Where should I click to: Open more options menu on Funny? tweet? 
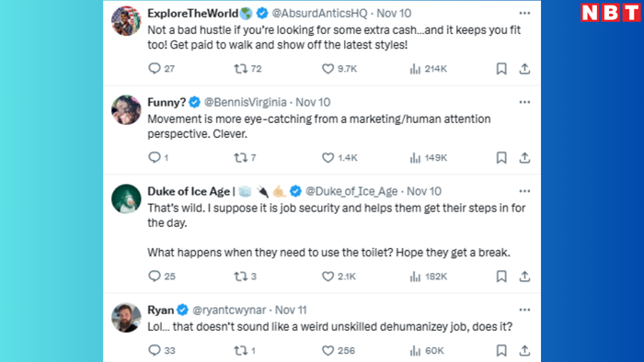(524, 102)
